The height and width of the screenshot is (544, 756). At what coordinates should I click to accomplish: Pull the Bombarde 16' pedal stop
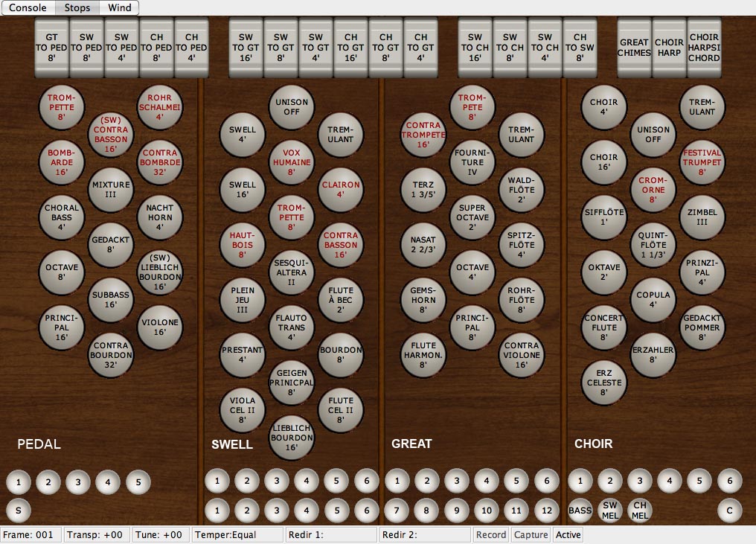pos(61,161)
